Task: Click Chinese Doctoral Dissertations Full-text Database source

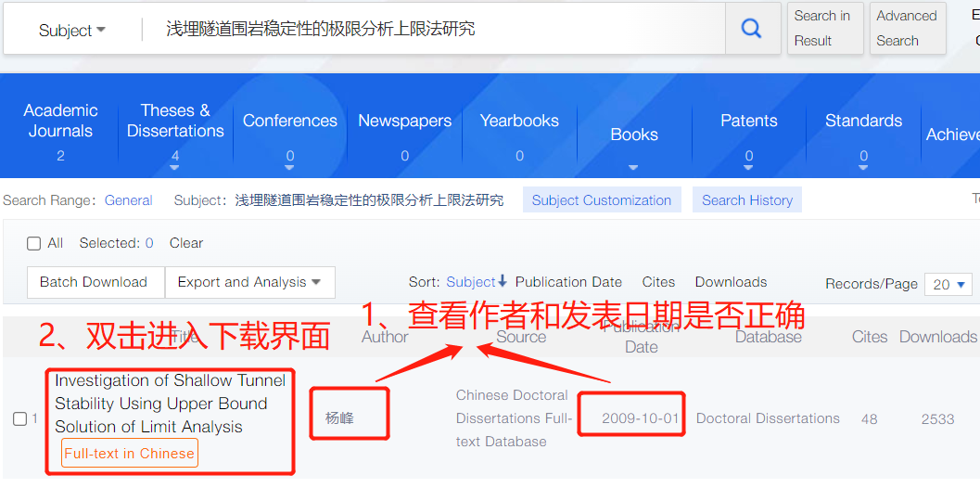Action: pyautogui.click(x=514, y=417)
